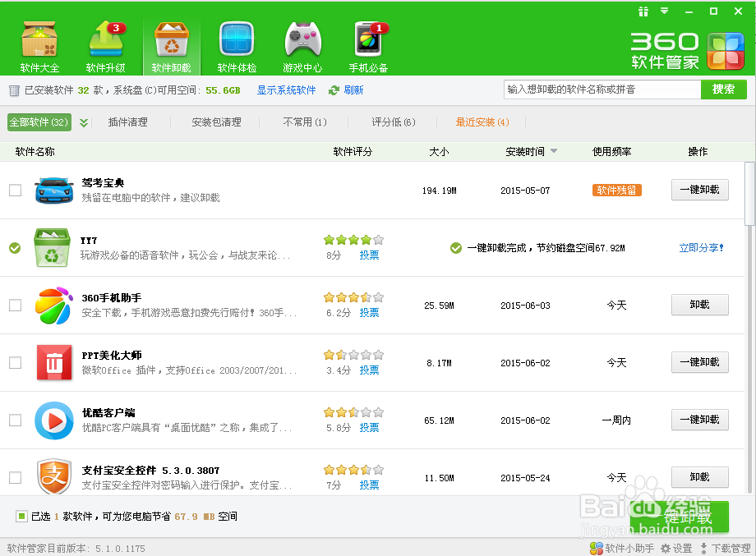Open 软件小助手 in the status bar
Viewport: 756px width, 556px height.
[622, 549]
